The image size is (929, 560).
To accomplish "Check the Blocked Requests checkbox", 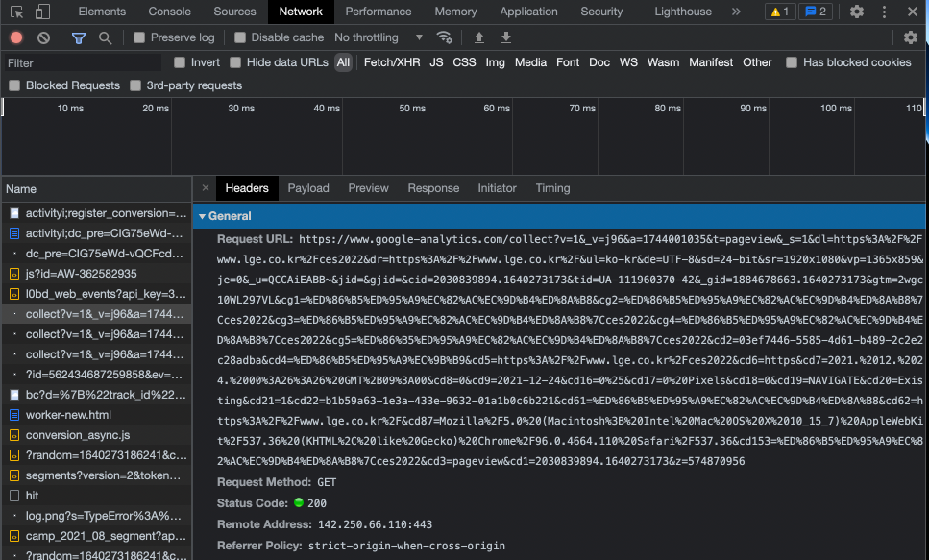I will 14,85.
